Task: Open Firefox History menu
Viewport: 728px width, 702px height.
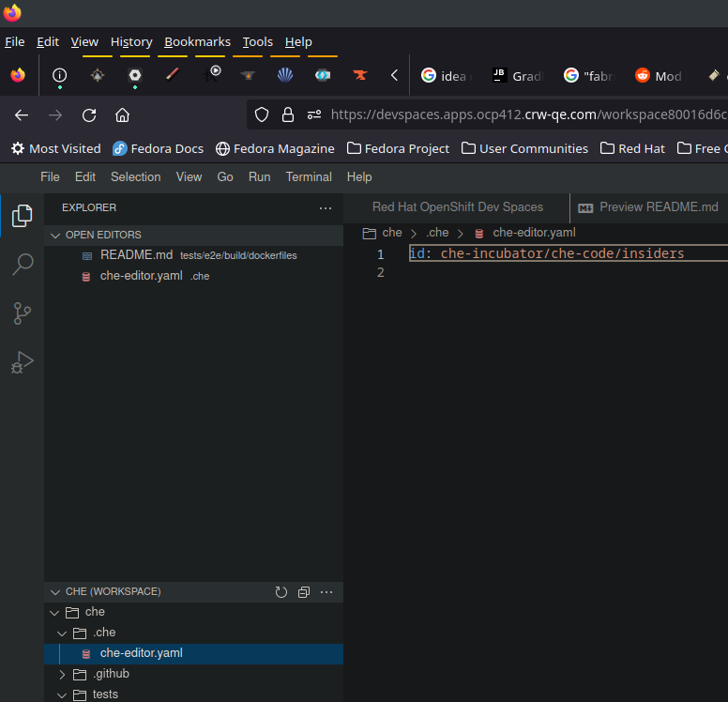Action: pyautogui.click(x=131, y=42)
